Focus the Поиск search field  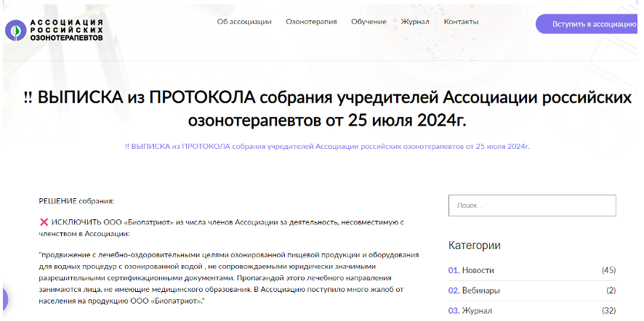pos(532,206)
